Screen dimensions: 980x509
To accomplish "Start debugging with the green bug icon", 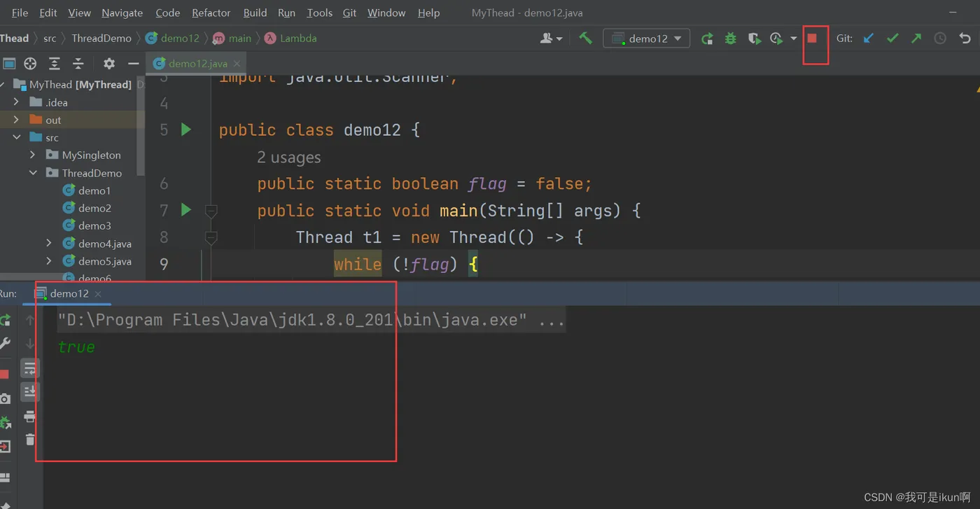I will (x=731, y=39).
